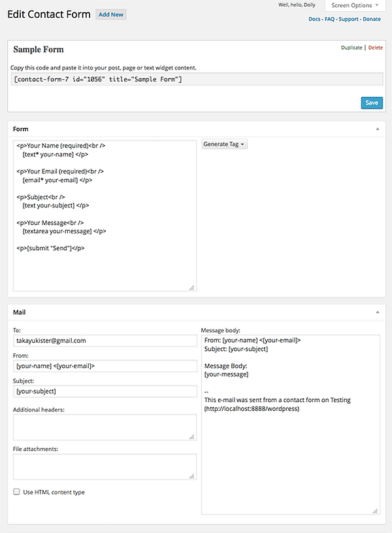Viewport: 392px width, 533px height.
Task: Open the Donate link
Action: pyautogui.click(x=372, y=20)
